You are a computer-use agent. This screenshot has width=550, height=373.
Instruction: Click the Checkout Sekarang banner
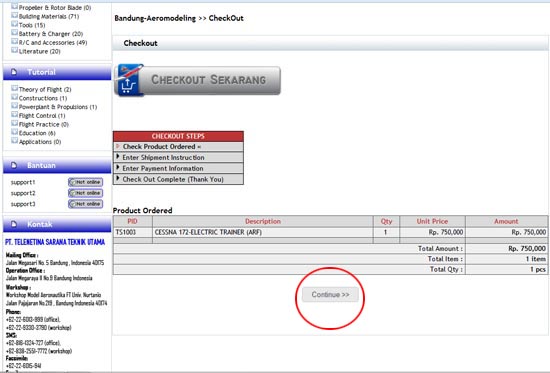coord(197,80)
